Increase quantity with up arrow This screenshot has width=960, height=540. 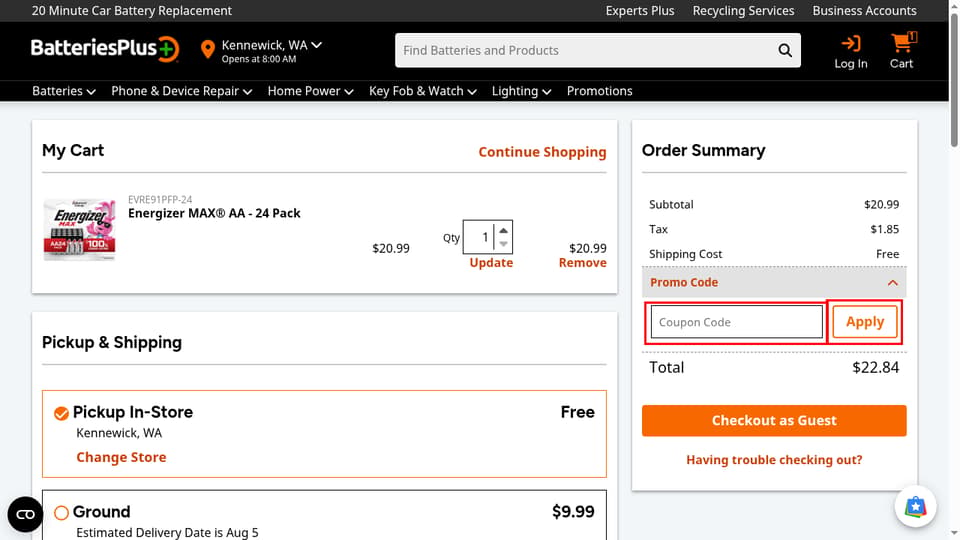503,230
